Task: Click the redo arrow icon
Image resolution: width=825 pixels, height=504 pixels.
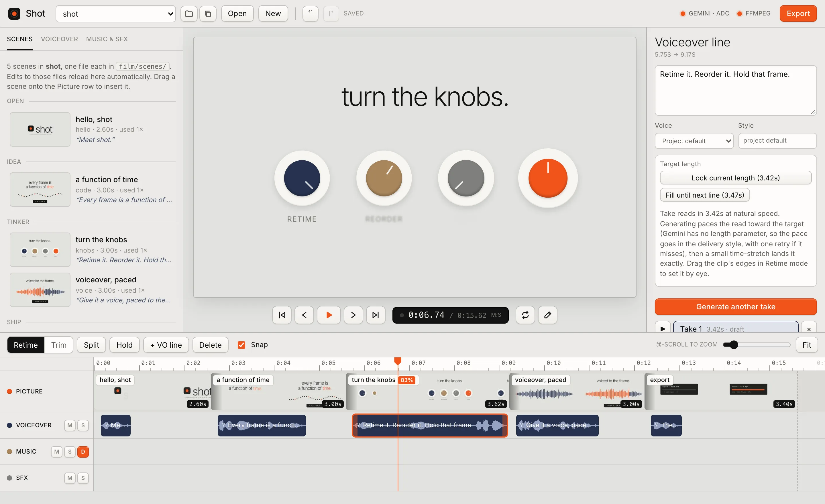Action: tap(331, 14)
